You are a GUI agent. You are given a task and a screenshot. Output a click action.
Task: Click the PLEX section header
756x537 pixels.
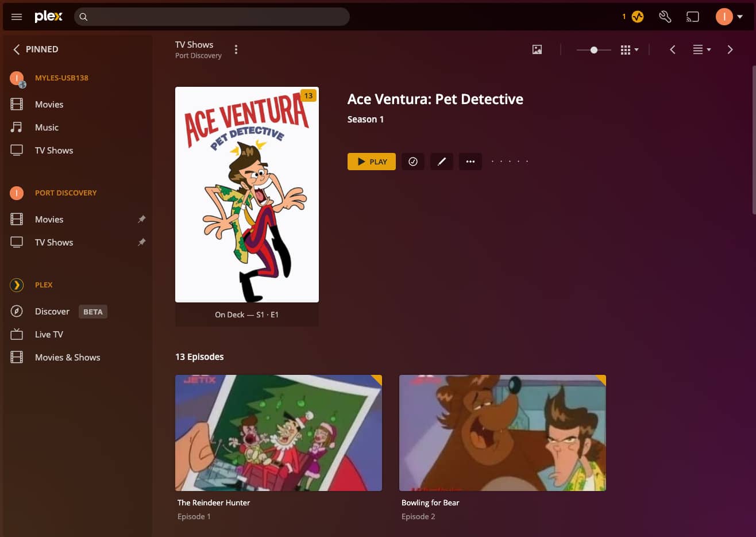point(44,285)
